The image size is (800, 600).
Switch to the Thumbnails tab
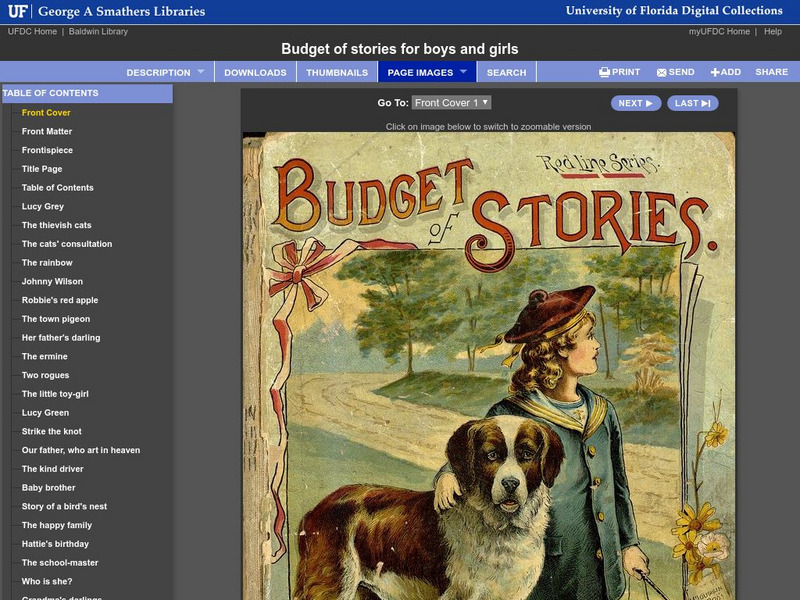tap(336, 72)
